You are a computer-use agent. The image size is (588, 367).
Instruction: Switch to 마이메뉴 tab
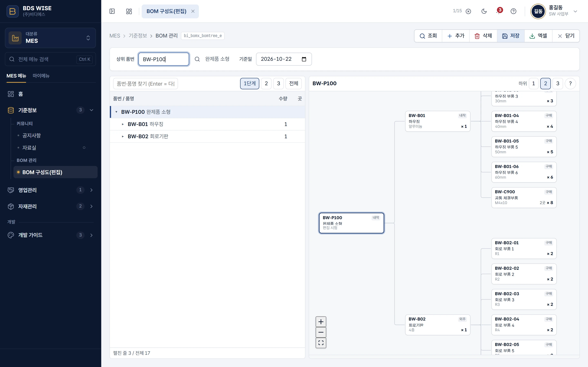41,76
